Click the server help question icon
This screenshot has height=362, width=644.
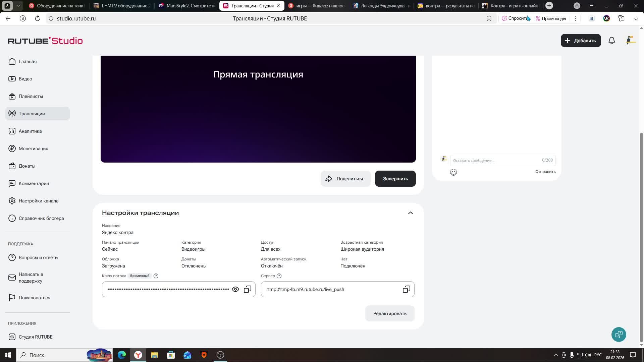coord(279,276)
